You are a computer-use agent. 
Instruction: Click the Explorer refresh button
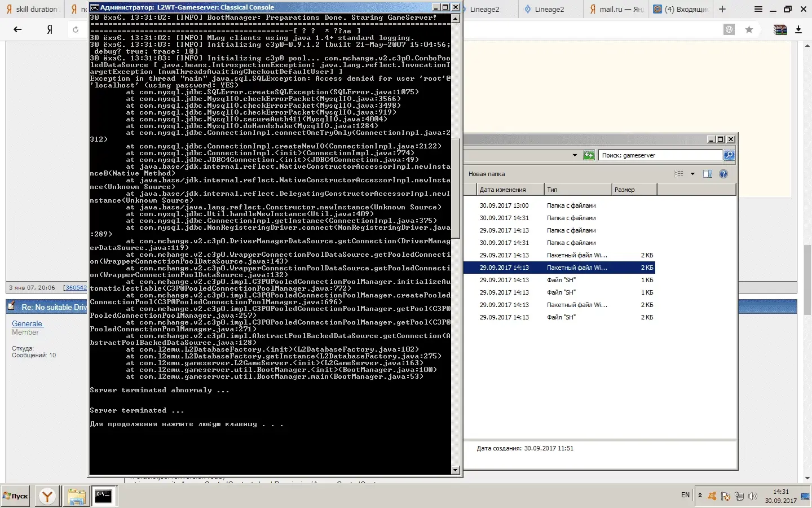point(589,155)
